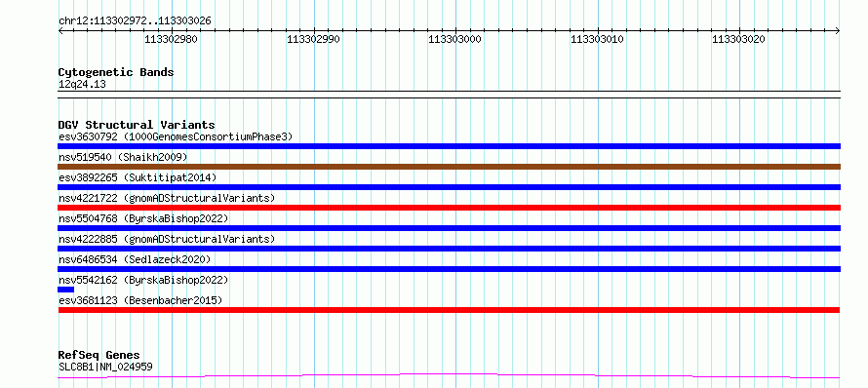
Task: Open gene SLC8B1|NM_024959 label
Action: [x=105, y=367]
